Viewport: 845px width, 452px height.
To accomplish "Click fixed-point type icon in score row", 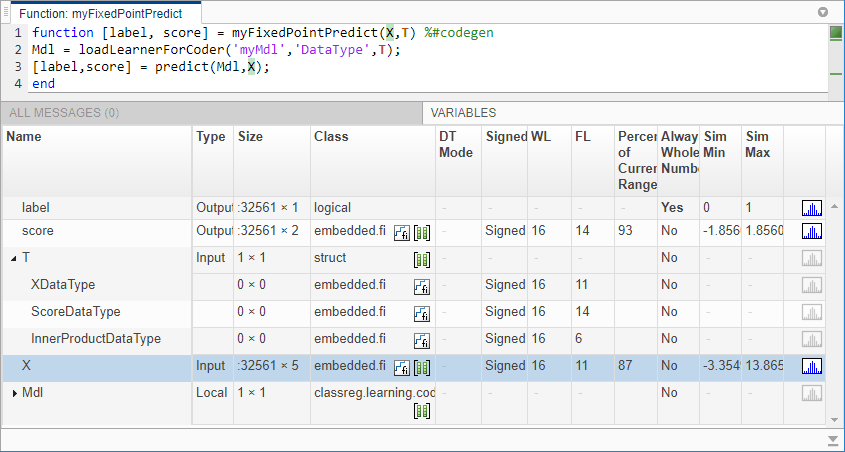I will (403, 231).
